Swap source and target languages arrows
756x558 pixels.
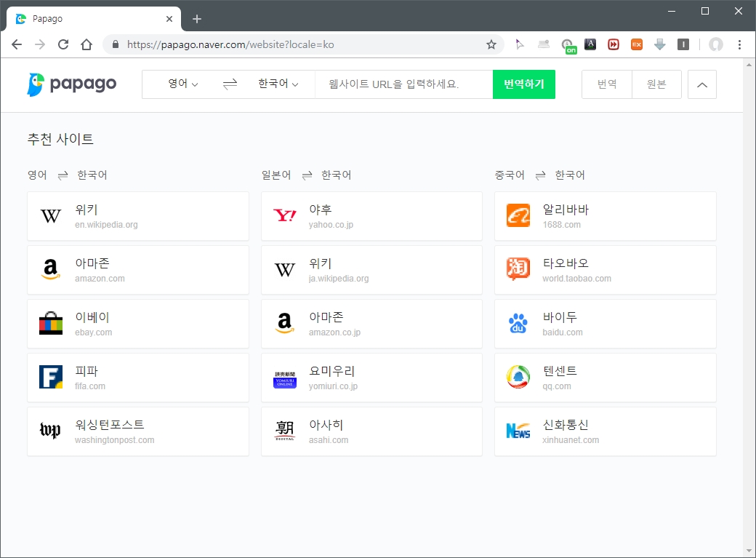tap(230, 84)
